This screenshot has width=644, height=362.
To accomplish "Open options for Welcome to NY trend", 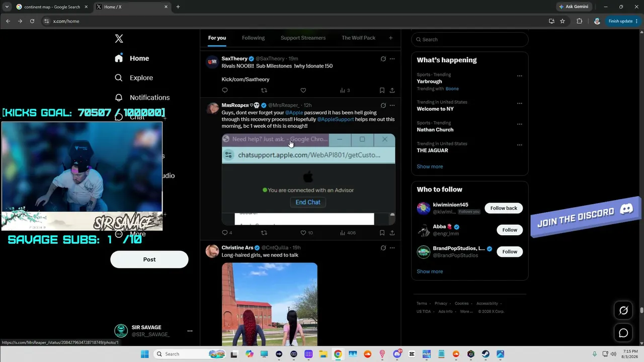I will click(x=520, y=104).
